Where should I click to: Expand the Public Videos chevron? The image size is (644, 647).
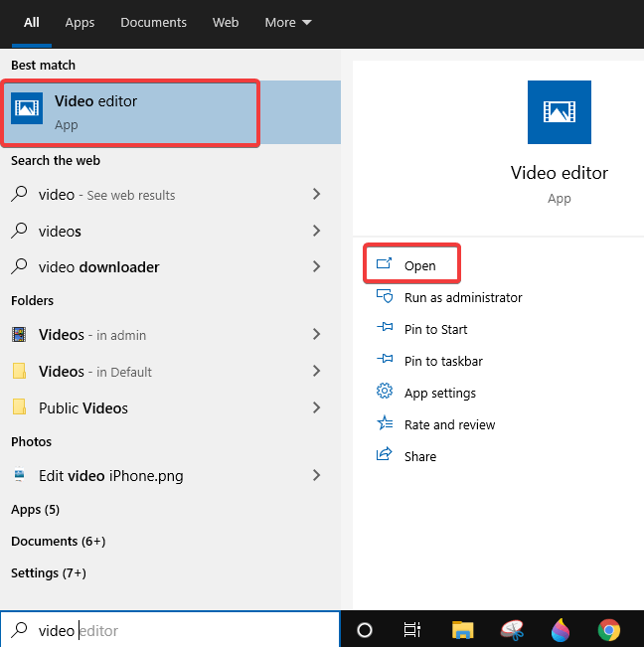click(316, 407)
